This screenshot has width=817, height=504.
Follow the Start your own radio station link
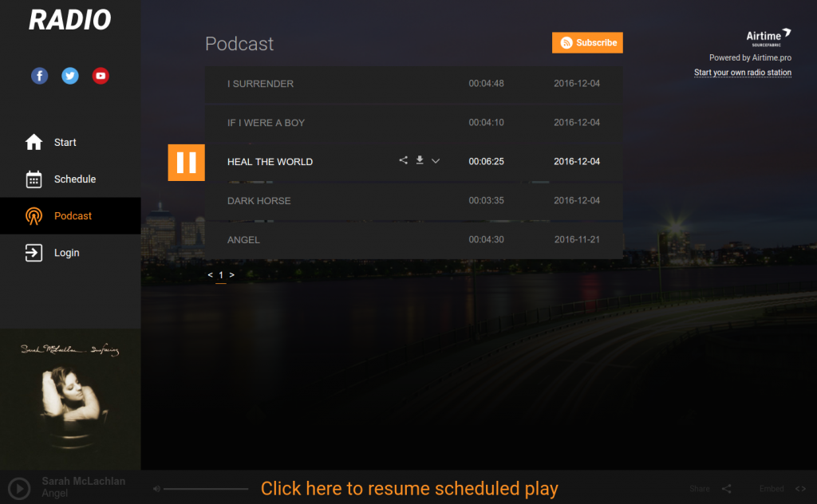click(x=743, y=72)
